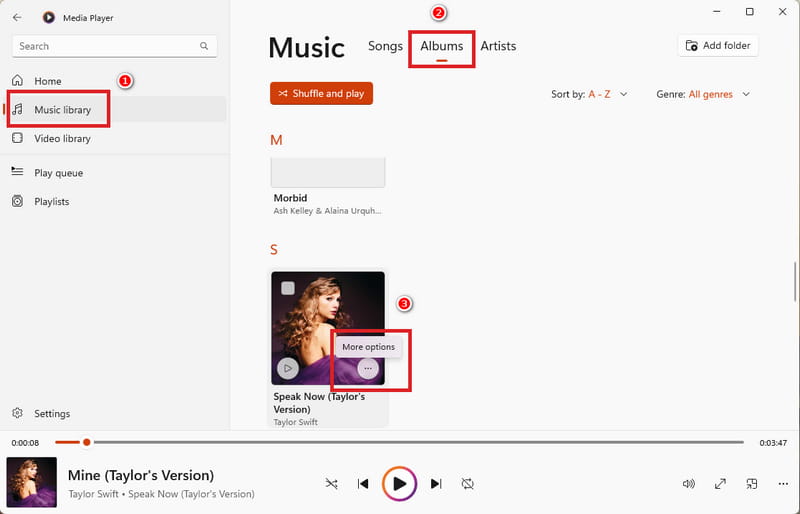Click the main Play button
This screenshot has height=514, width=800.
399,483
